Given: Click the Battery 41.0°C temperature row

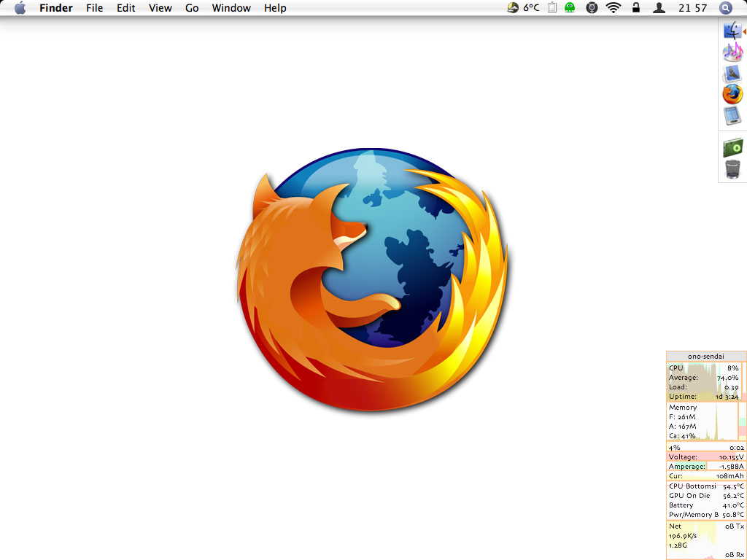Looking at the screenshot, I should tap(706, 506).
